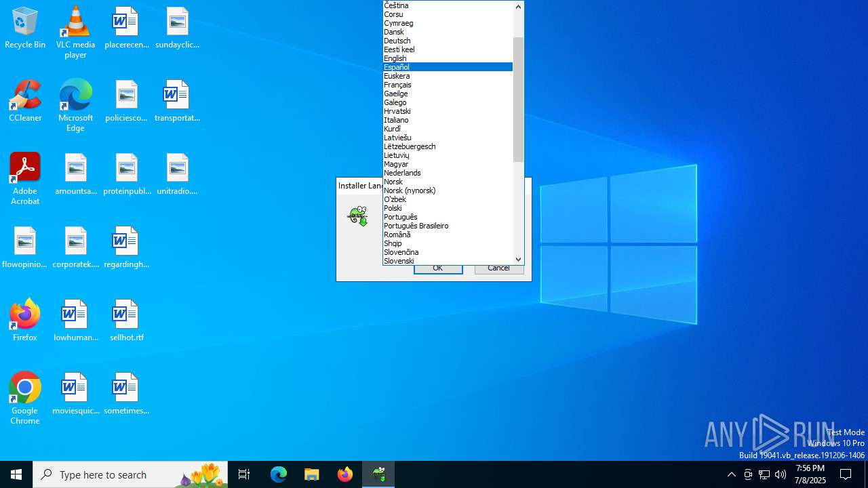This screenshot has width=868, height=488.
Task: Select Latviešu language entry
Action: 448,138
